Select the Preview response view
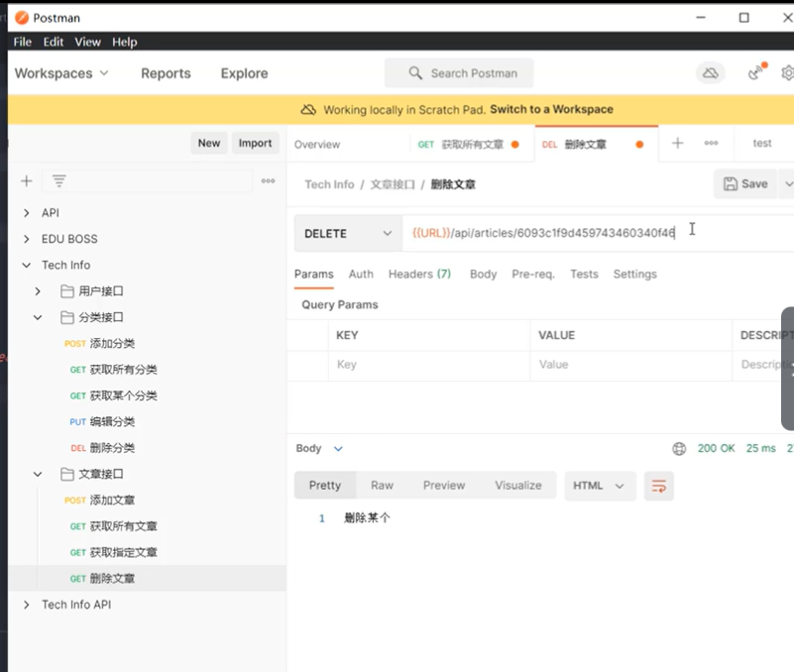The width and height of the screenshot is (794, 672). click(x=444, y=486)
